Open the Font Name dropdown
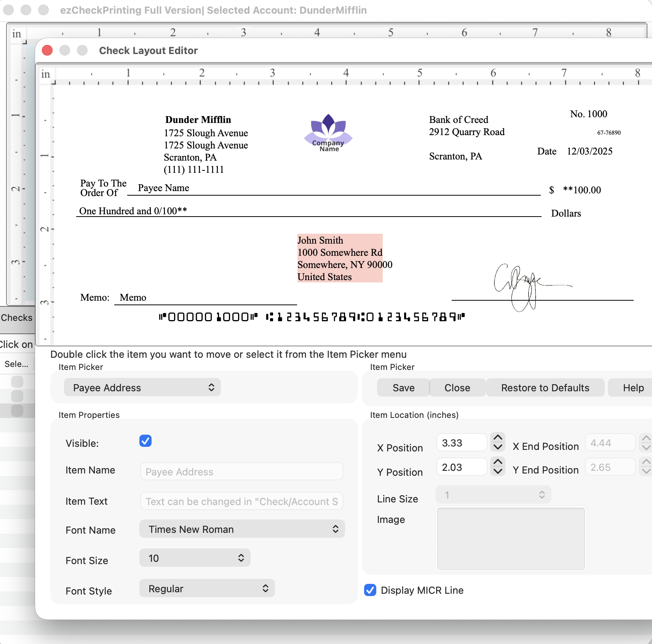 tap(242, 529)
